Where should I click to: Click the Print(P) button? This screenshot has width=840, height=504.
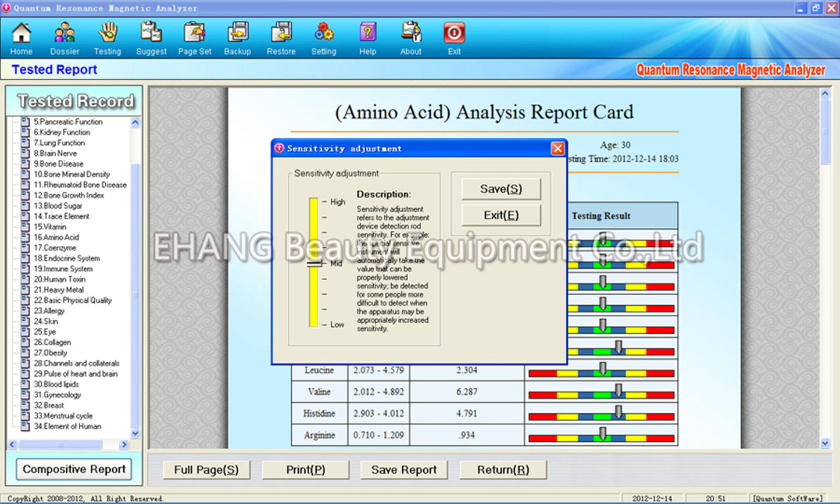click(305, 470)
